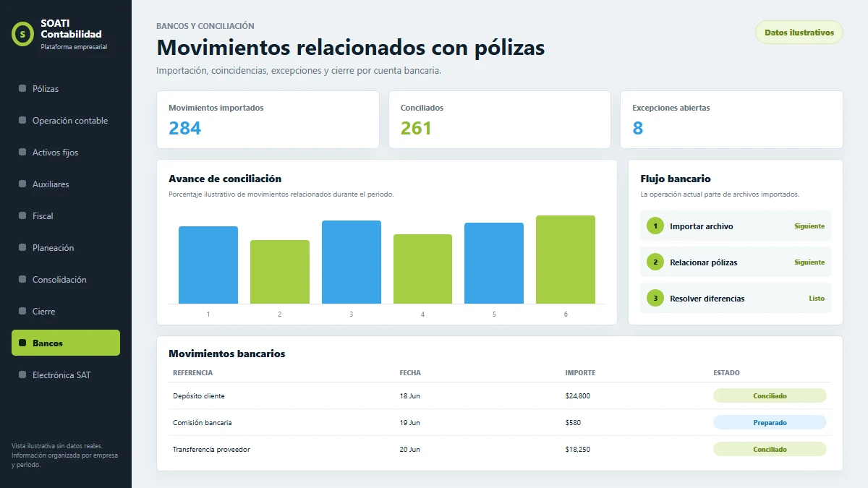Image resolution: width=868 pixels, height=488 pixels.
Task: Click Conciliado status of Transferencia proveedor
Action: [x=770, y=450]
